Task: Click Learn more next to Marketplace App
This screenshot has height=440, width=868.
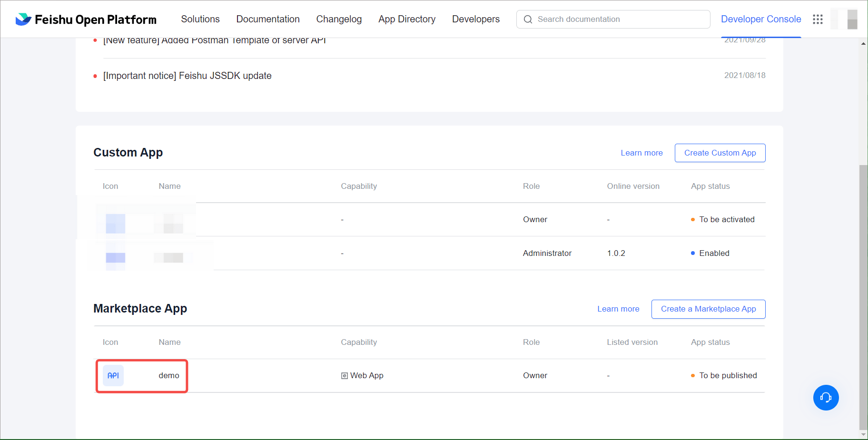Action: pos(618,309)
